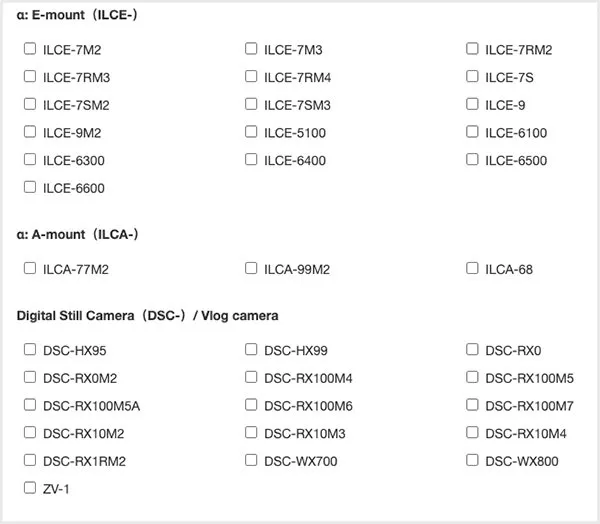Select ILCE-7SM3 checkbox
This screenshot has width=600, height=524.
click(x=251, y=104)
